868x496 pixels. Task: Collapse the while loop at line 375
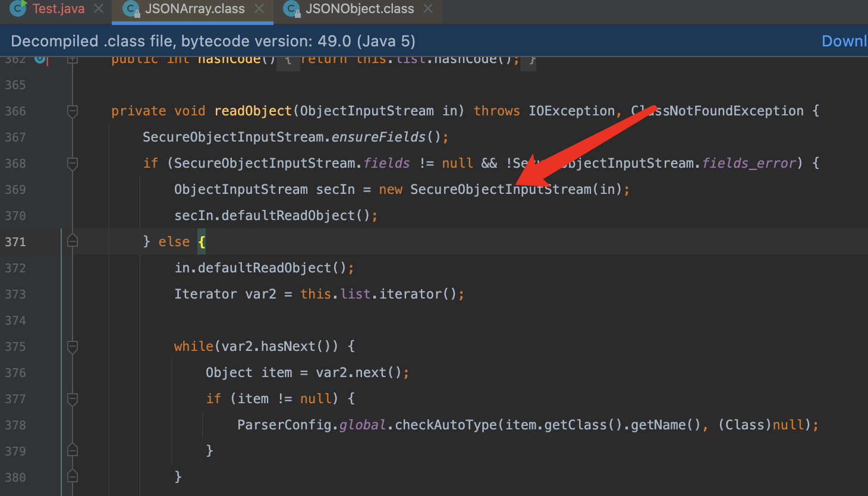[x=73, y=347]
